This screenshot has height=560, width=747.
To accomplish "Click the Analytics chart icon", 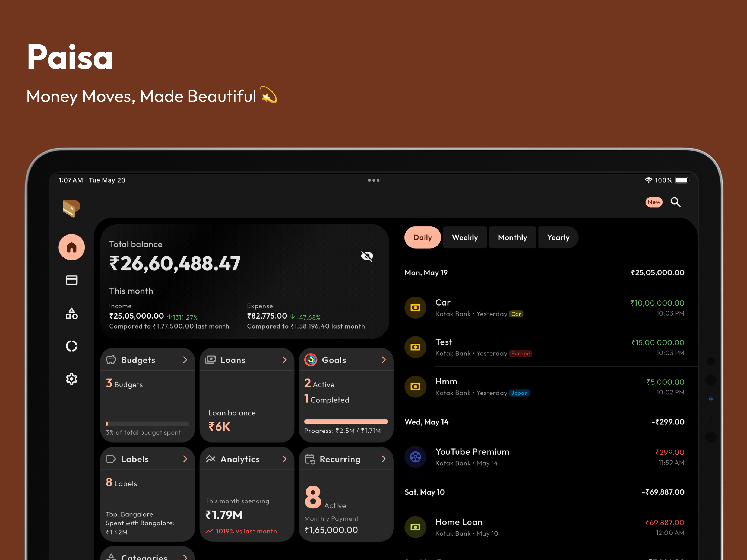I will pos(210,459).
